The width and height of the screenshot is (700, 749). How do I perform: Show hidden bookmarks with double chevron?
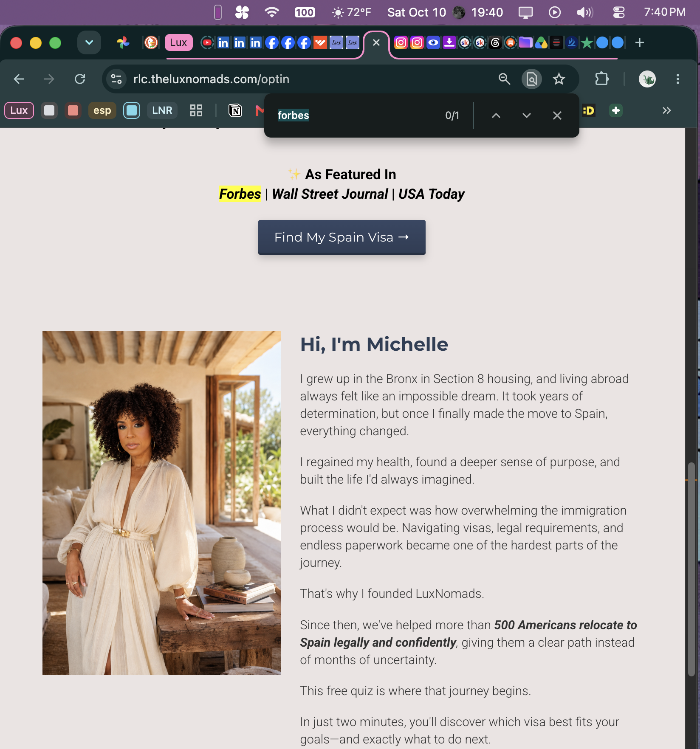coord(667,110)
